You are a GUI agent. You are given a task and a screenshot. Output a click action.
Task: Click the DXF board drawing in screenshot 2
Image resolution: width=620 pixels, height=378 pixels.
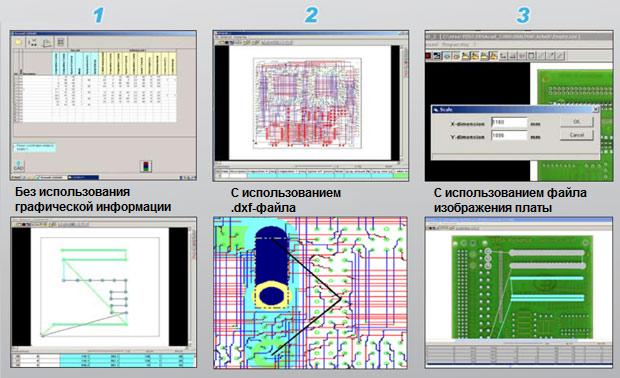pyautogui.click(x=307, y=103)
